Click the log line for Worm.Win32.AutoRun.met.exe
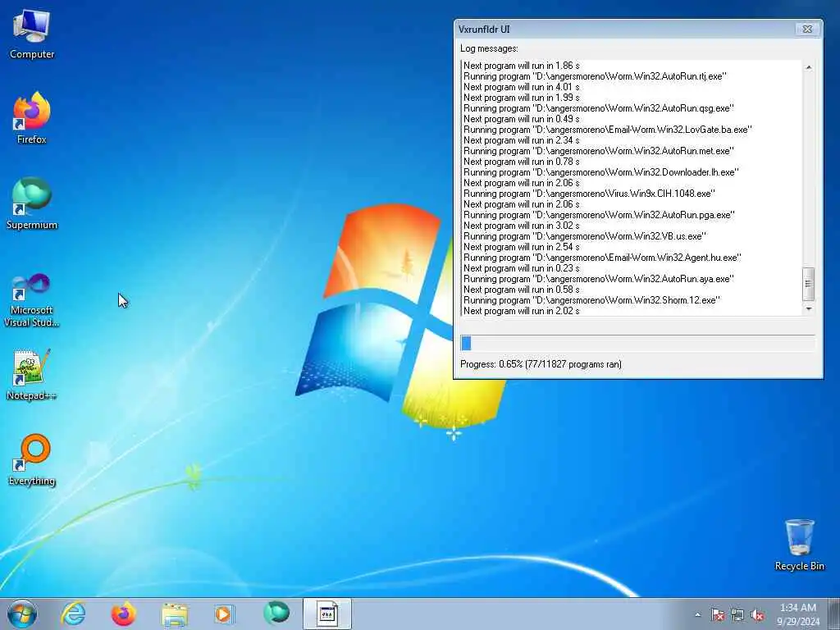840x630 pixels. 598,151
